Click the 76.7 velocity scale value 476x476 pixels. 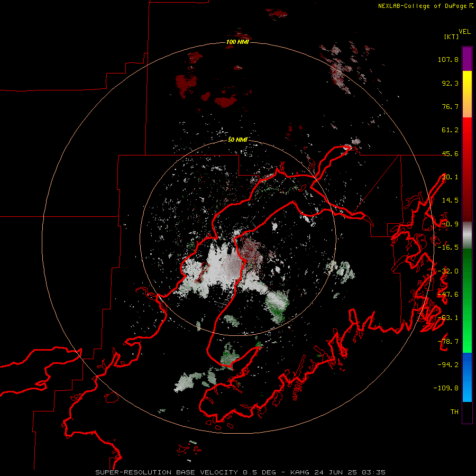pyautogui.click(x=450, y=106)
